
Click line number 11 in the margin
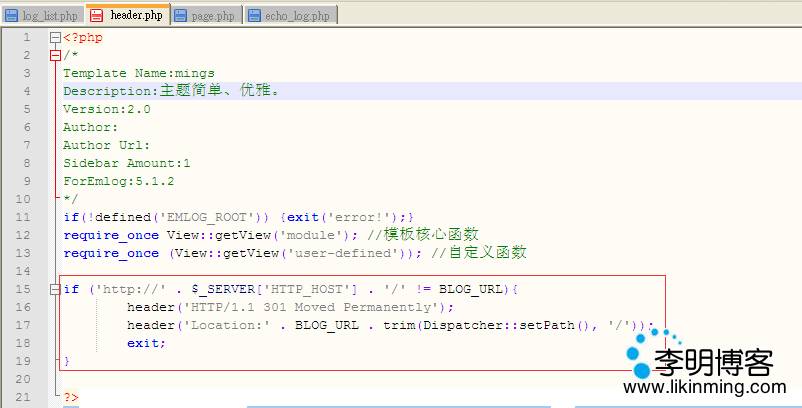pos(24,217)
